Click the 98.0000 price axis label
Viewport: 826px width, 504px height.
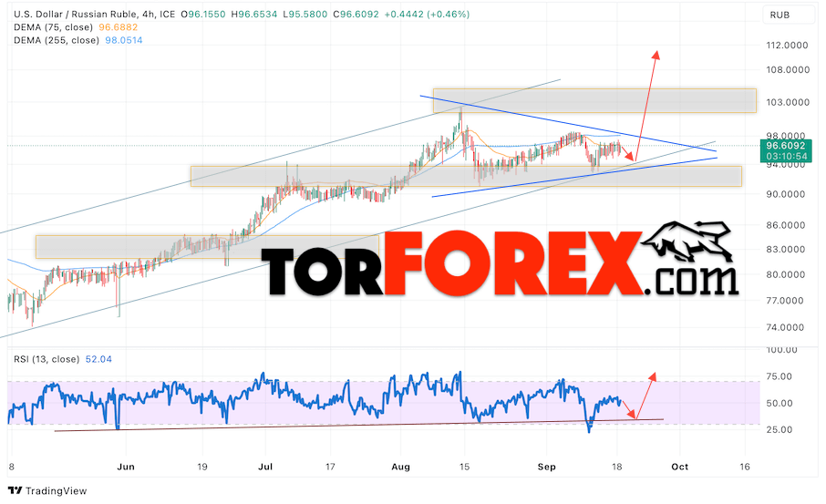click(786, 136)
